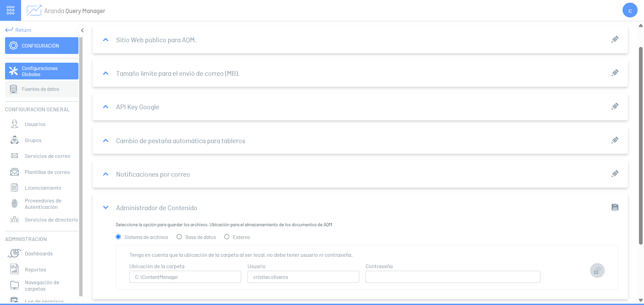
Task: Save Administrador de Contenido settings
Action: [x=615, y=207]
